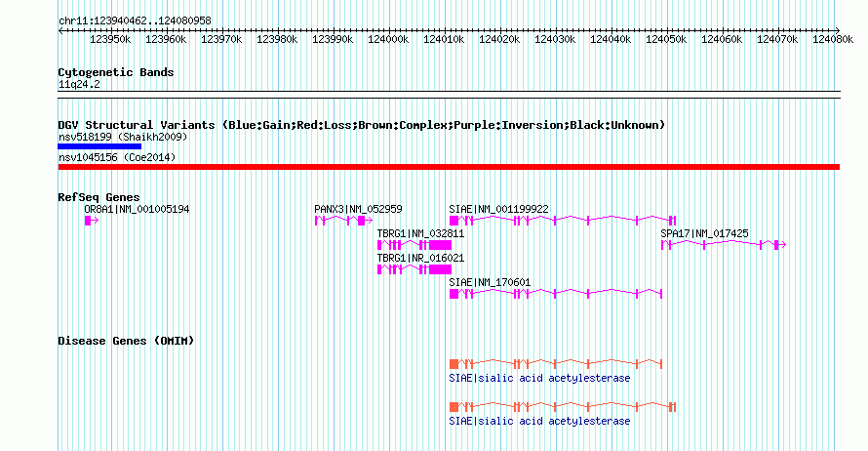Click the 124000k ruler tick label
The height and width of the screenshot is (451, 868).
click(x=388, y=40)
